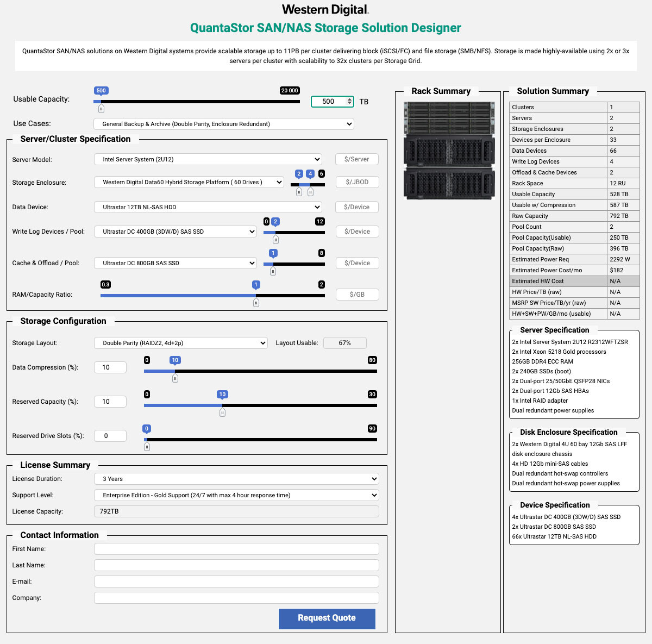
Task: Open the Write Log Devices dropdown
Action: pyautogui.click(x=175, y=232)
